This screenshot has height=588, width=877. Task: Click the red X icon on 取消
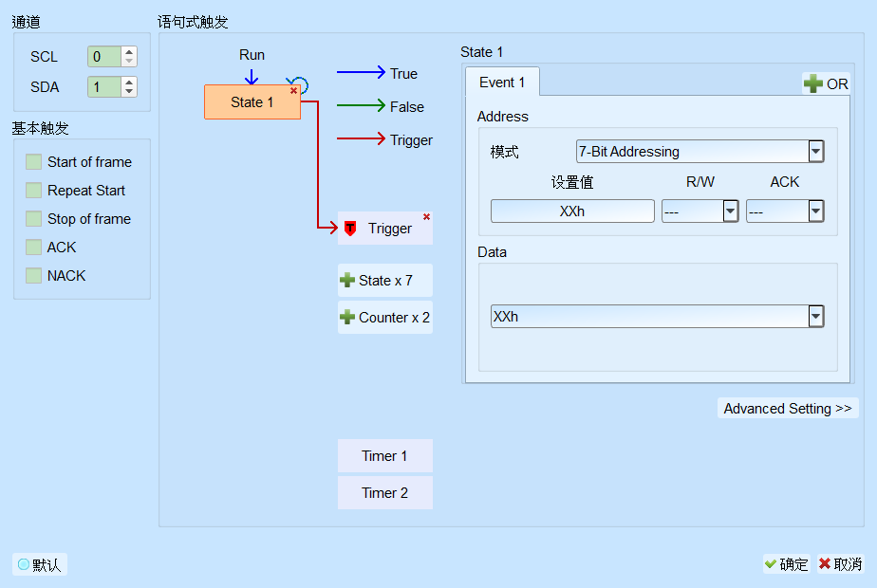tap(825, 563)
